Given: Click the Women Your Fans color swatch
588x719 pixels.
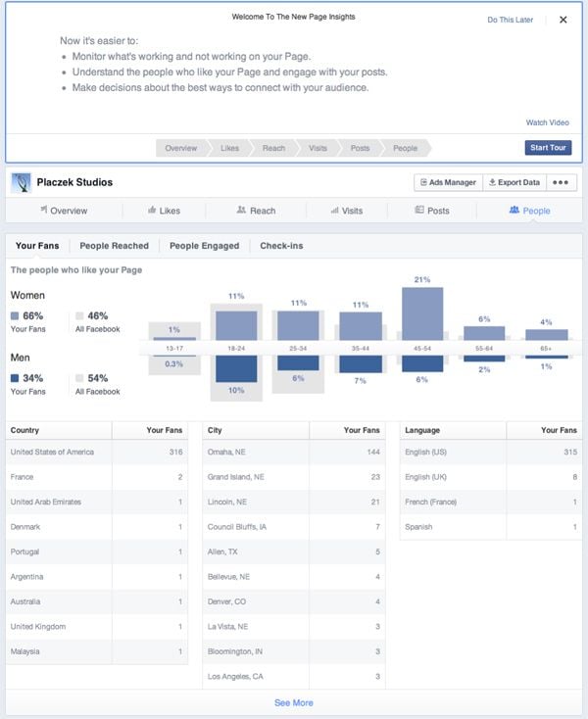Looking at the screenshot, I should [15, 316].
